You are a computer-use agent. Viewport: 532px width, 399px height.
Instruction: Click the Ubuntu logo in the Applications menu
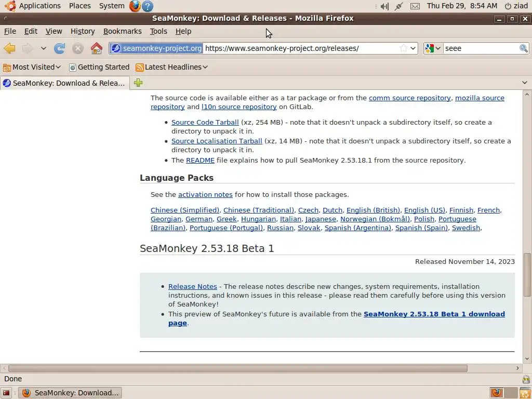pos(10,6)
